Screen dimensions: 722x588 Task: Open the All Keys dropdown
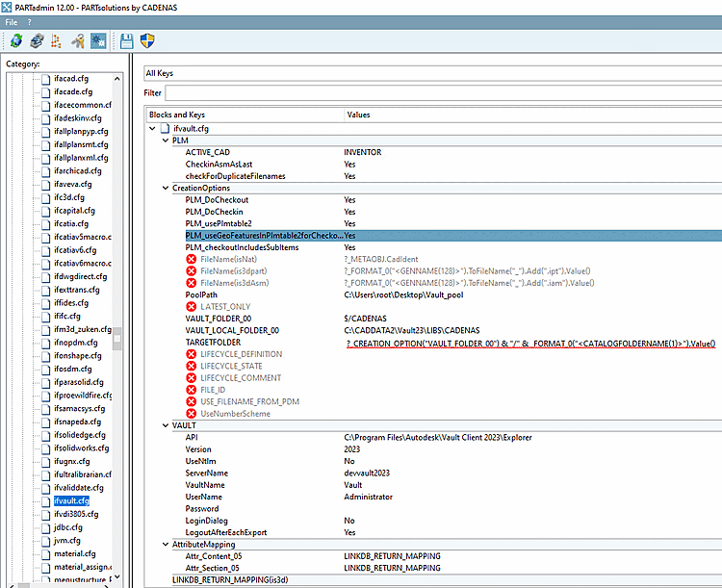coord(431,73)
